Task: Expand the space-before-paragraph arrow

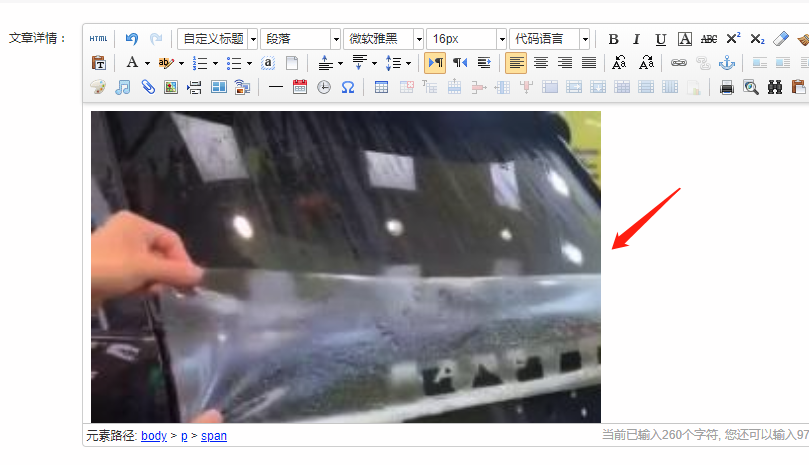Action: pos(340,63)
